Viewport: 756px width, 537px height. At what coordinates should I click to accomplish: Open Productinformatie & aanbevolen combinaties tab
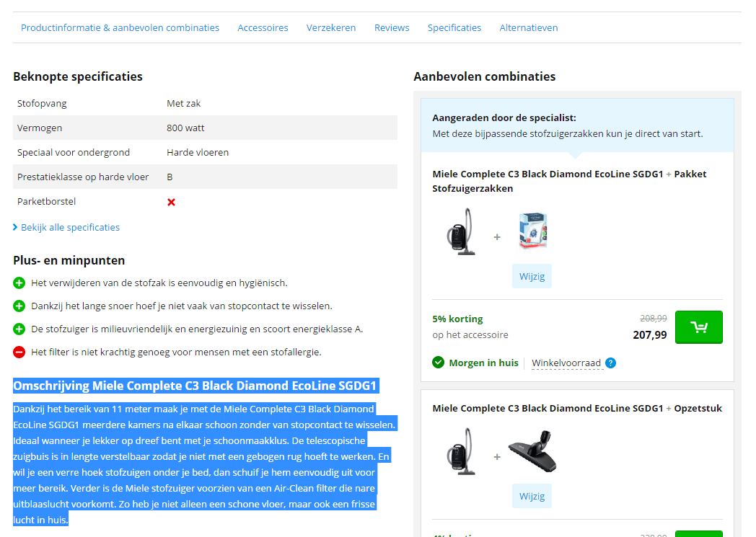(120, 27)
